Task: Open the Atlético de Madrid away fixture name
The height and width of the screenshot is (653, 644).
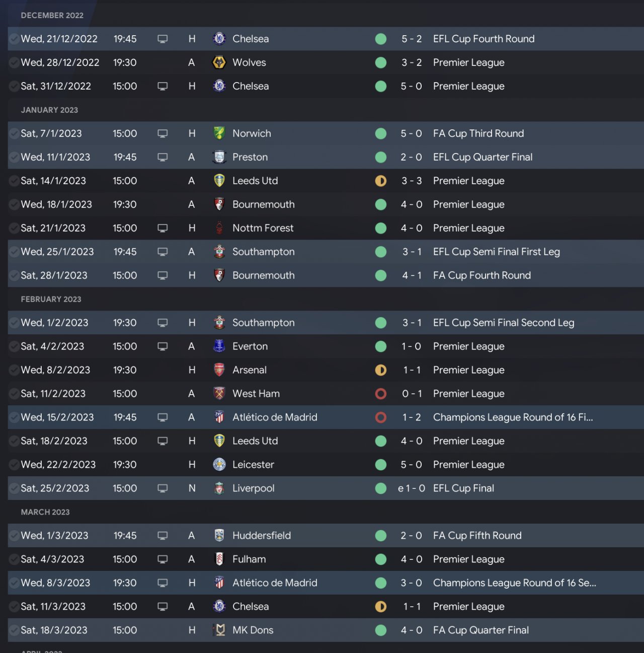Action: pyautogui.click(x=275, y=417)
